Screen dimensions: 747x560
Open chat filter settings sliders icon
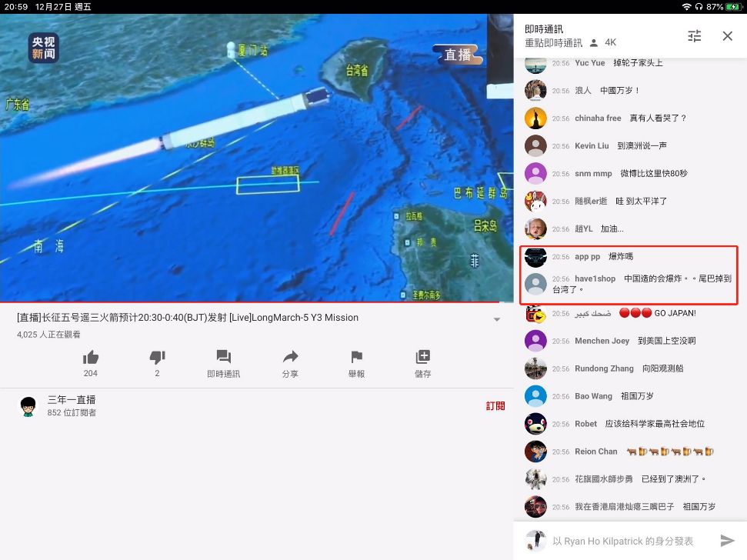[695, 35]
